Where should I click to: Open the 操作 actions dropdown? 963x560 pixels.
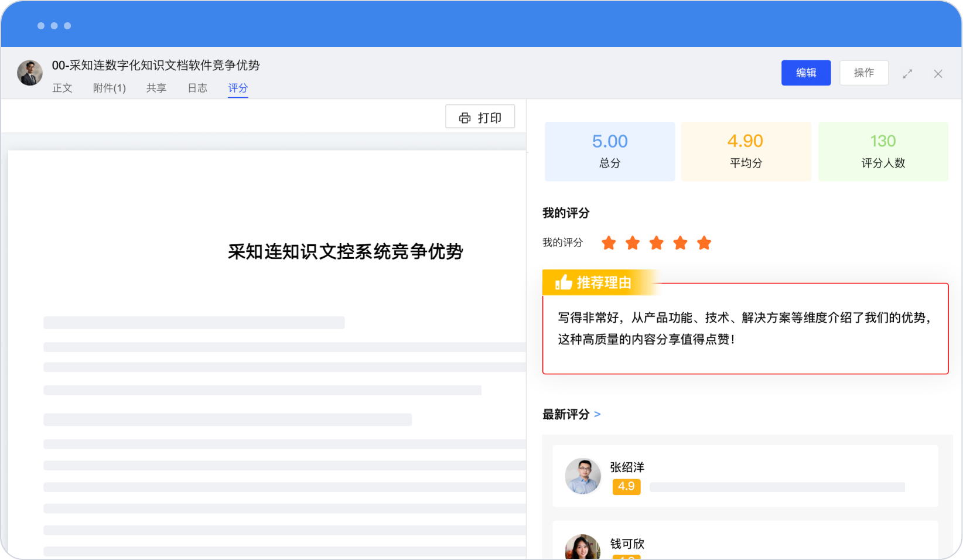pyautogui.click(x=863, y=73)
